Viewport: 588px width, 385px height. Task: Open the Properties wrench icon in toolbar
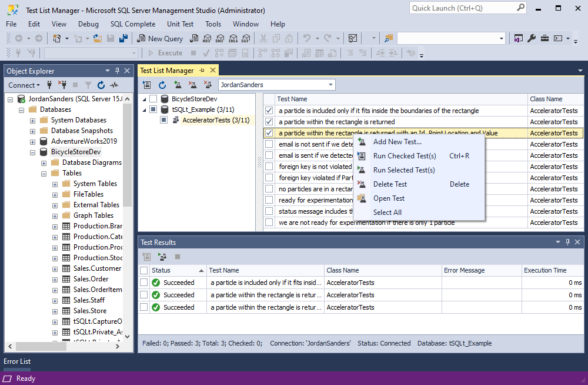[532, 38]
